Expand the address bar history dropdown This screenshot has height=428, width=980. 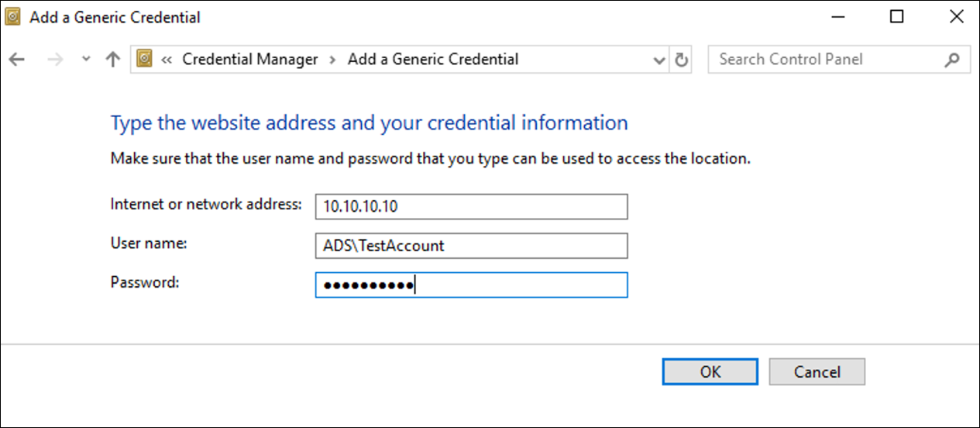(659, 60)
